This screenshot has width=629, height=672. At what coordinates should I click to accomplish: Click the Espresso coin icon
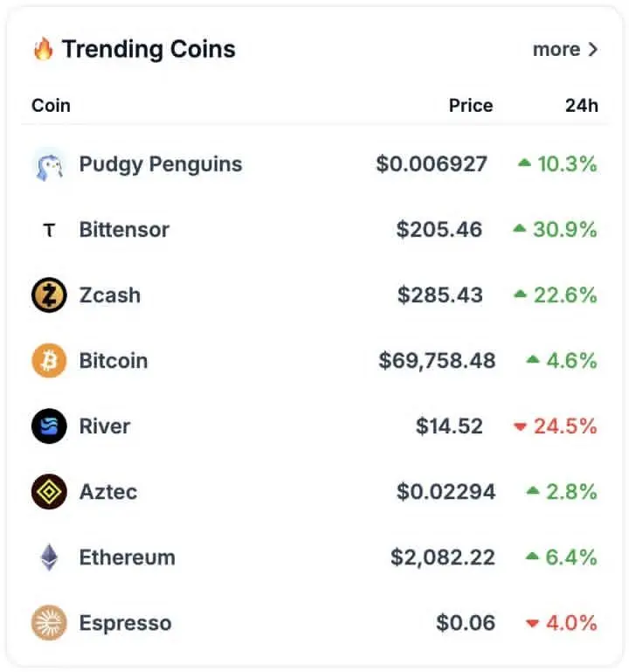49,623
